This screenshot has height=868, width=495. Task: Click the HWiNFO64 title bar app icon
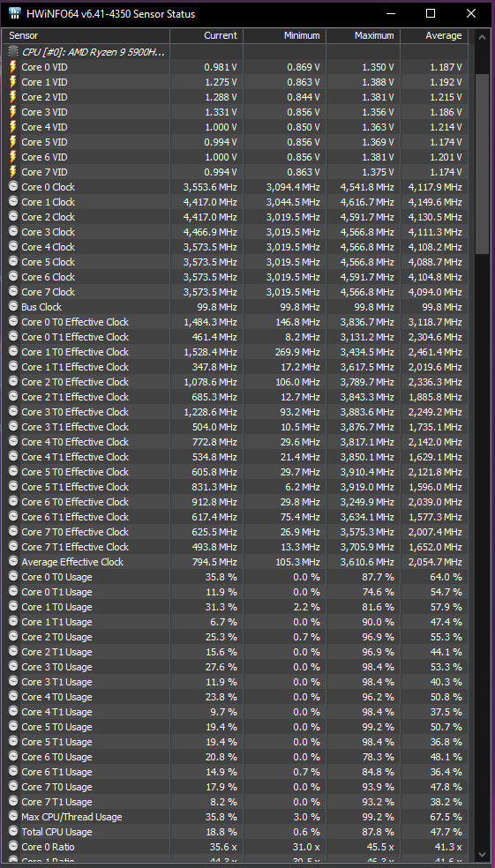coord(15,14)
